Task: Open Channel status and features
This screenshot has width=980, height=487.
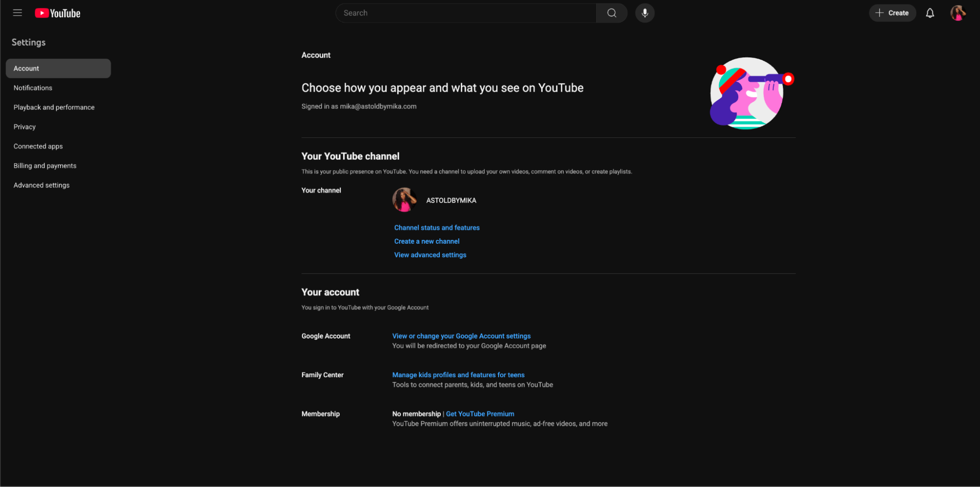Action: (x=436, y=228)
